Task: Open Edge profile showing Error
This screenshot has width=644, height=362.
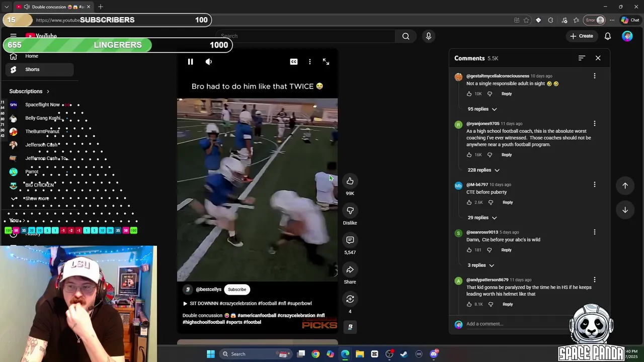Action: tap(594, 20)
